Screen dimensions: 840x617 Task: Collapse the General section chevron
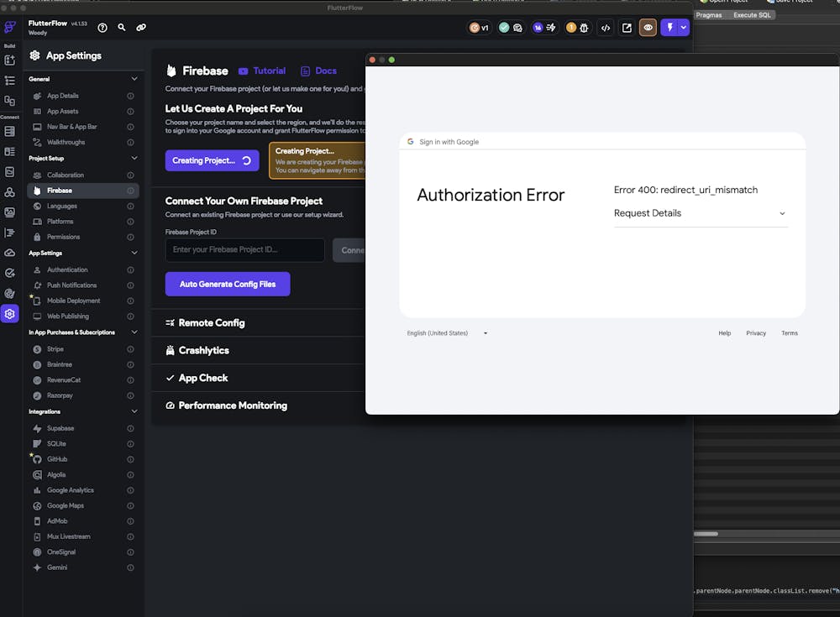tap(134, 79)
